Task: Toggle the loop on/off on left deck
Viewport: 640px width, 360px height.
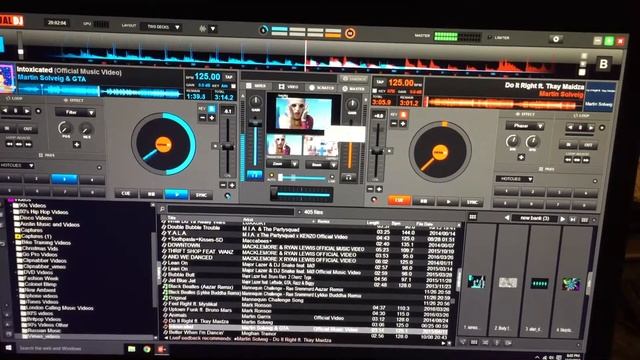Action: (38, 111)
